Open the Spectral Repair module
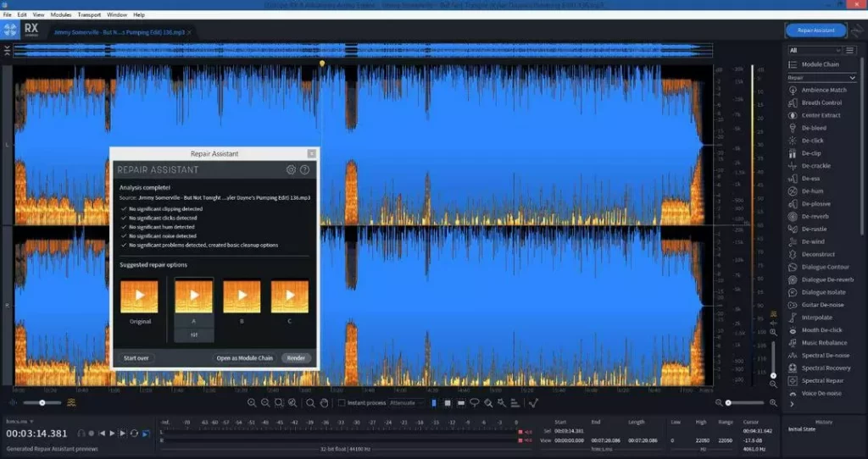This screenshot has height=459, width=868. point(816,381)
